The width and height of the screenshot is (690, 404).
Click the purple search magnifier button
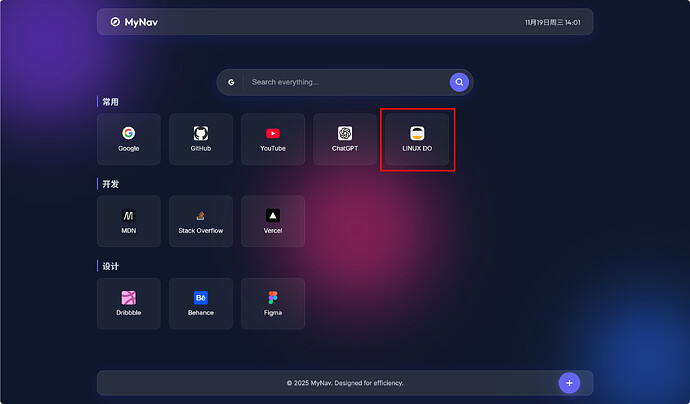(x=459, y=82)
